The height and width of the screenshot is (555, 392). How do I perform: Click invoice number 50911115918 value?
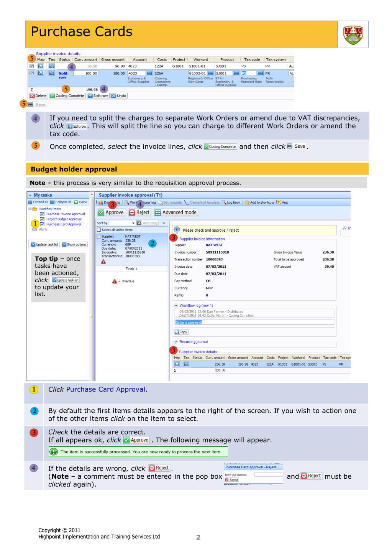point(218,252)
